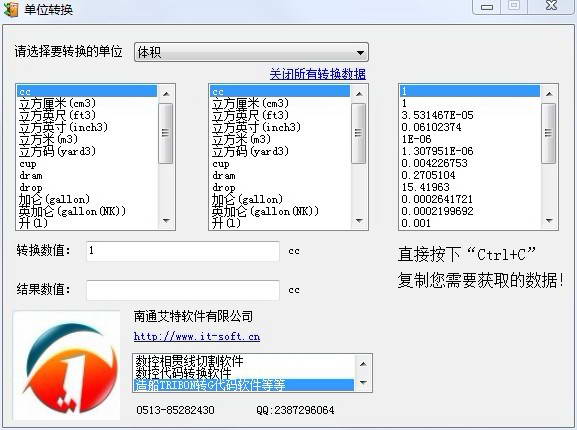The image size is (577, 430).
Task: Click the company logo image
Action: click(67, 366)
